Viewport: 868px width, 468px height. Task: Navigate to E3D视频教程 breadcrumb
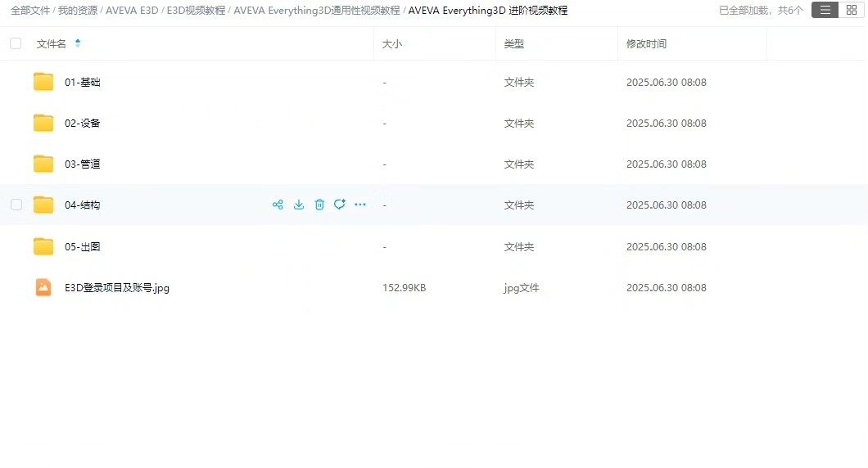[196, 10]
